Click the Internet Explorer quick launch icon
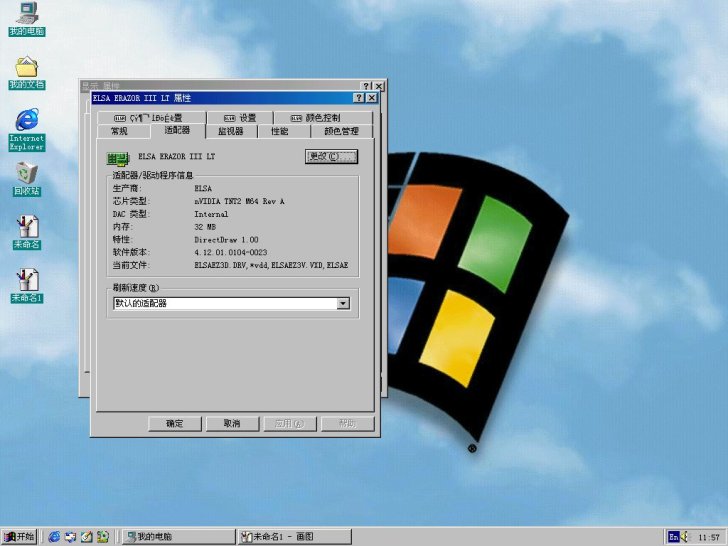728x546 pixels. click(54, 537)
